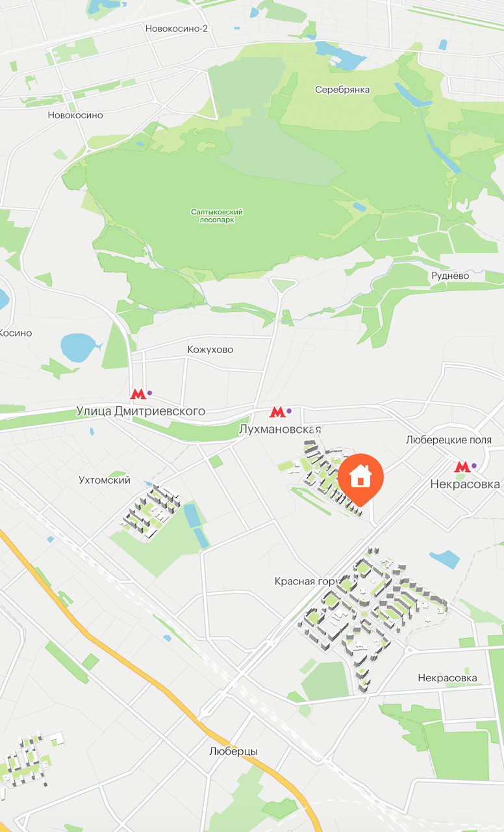Click the Салтыковский лесопарк park label

[x=217, y=216]
